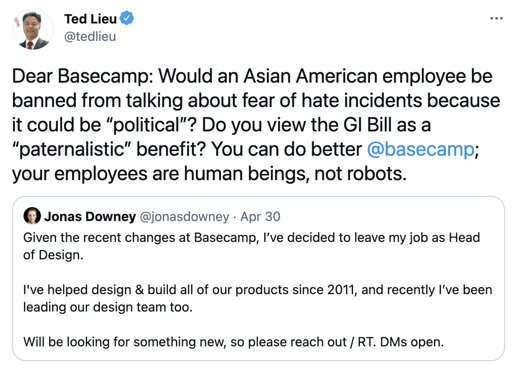Screen dimensions: 518x369
Task: Click the @basecamp mention link
Action: point(420,149)
